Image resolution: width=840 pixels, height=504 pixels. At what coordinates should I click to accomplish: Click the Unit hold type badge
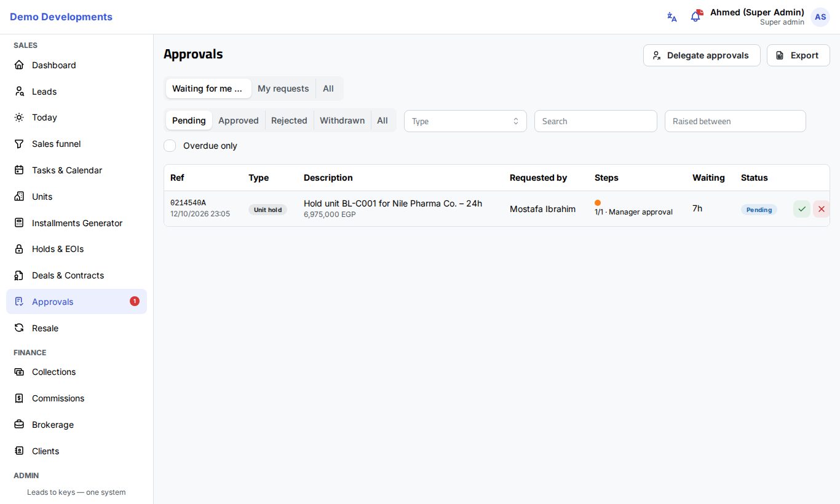tap(267, 210)
